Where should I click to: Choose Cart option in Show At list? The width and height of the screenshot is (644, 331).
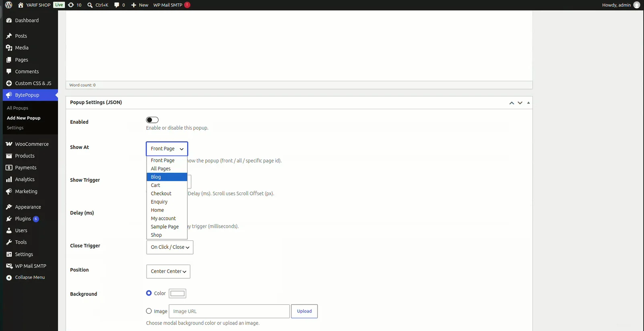click(x=167, y=185)
